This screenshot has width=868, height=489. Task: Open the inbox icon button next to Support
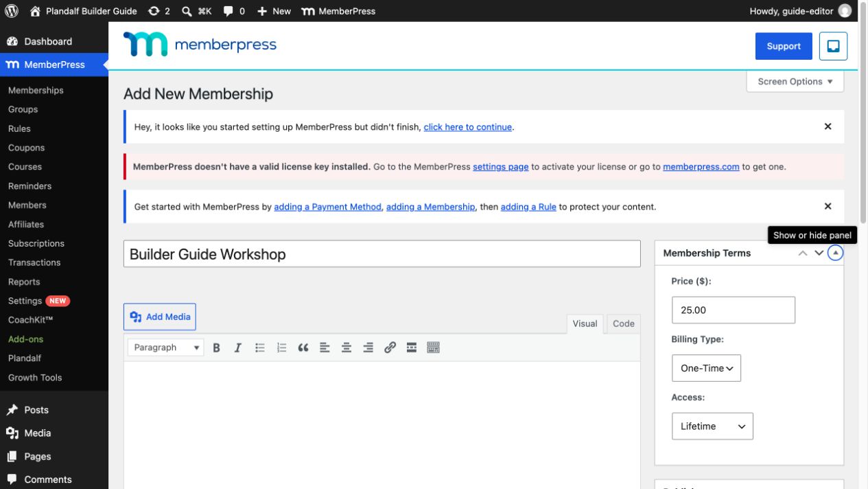click(834, 46)
